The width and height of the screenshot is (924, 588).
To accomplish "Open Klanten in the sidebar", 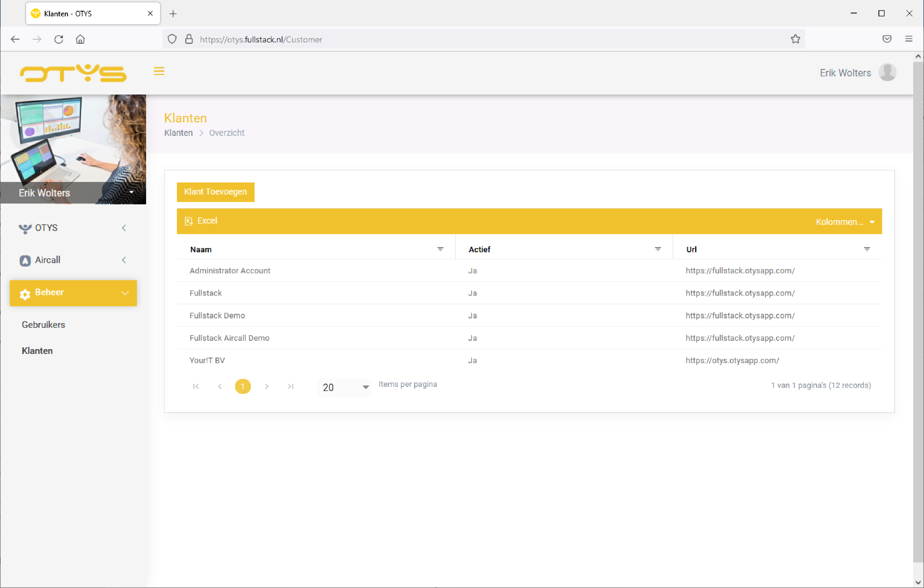I will tap(37, 351).
